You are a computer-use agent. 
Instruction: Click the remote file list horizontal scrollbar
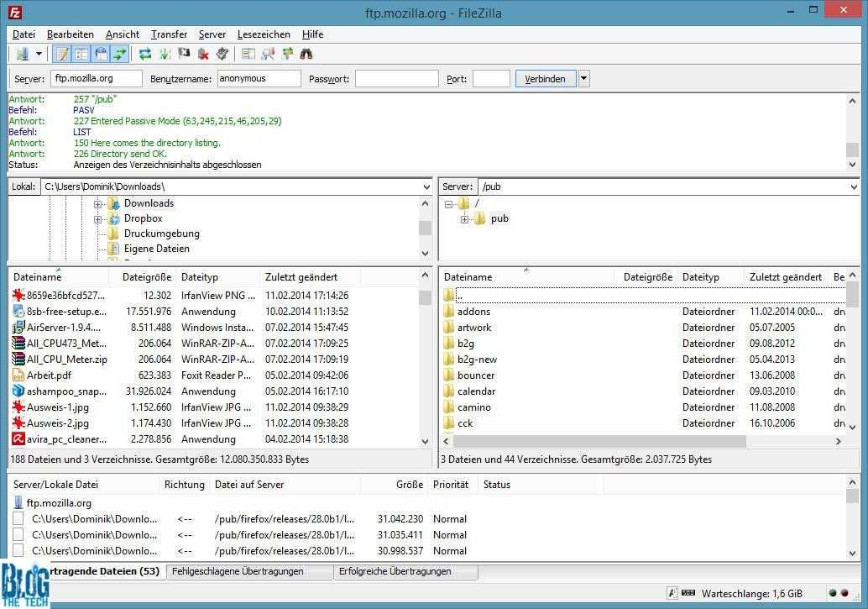[600, 441]
